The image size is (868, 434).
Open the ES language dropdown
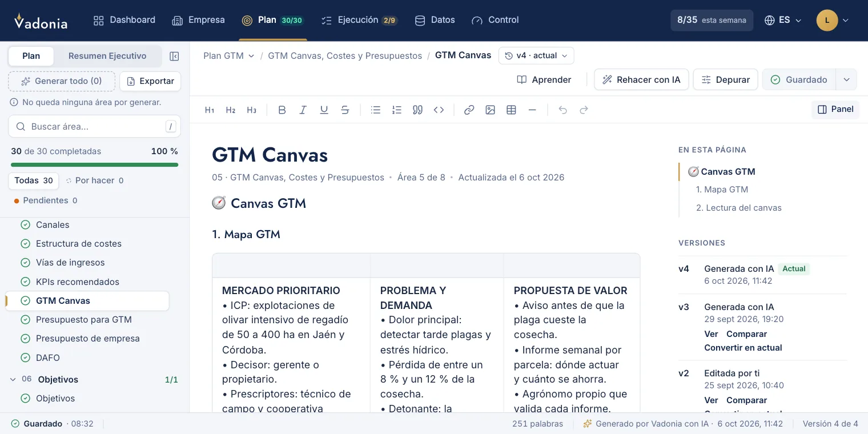pyautogui.click(x=783, y=20)
